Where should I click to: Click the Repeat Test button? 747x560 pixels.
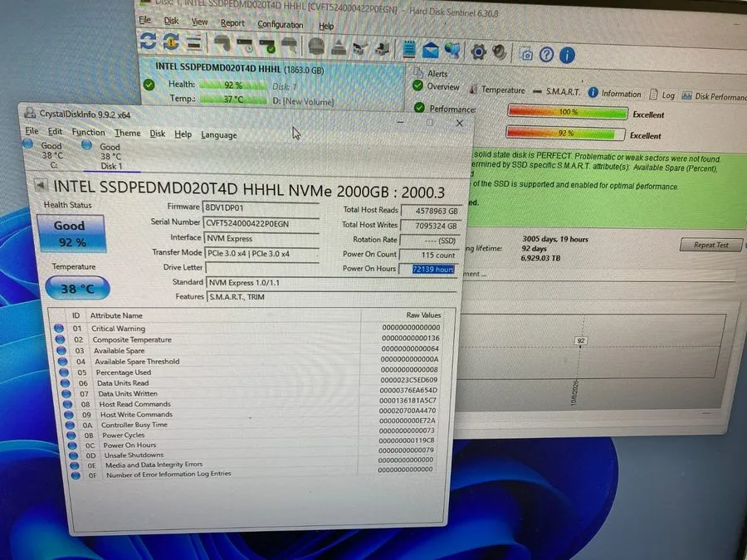pyautogui.click(x=710, y=245)
